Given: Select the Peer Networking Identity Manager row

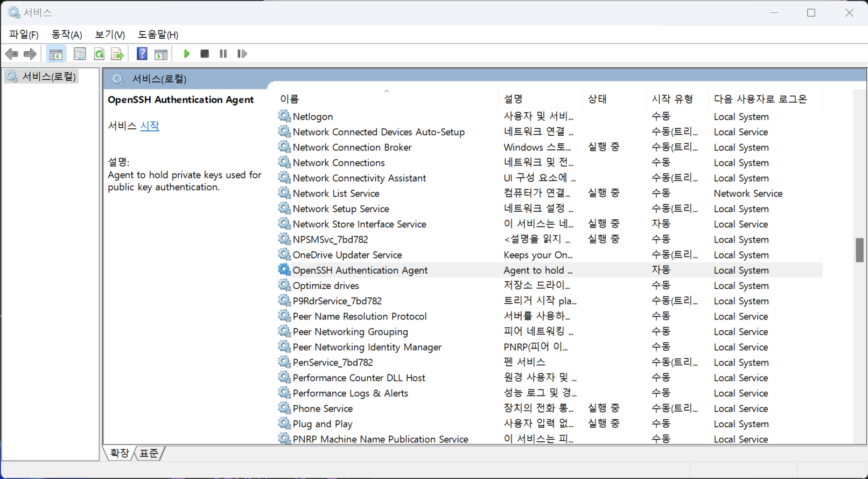Looking at the screenshot, I should [x=550, y=346].
